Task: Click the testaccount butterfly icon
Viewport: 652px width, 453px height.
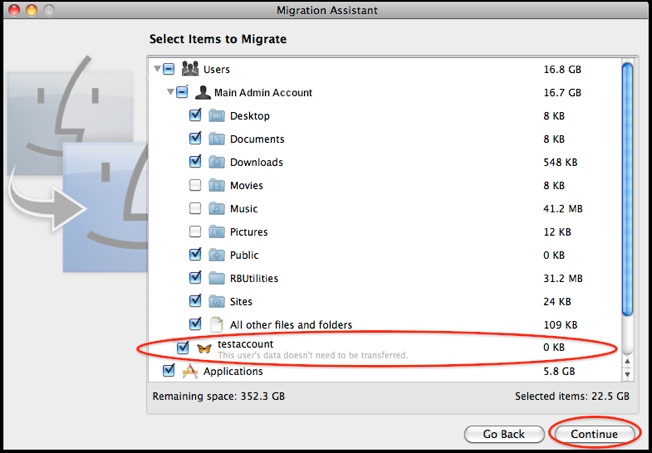Action: (x=204, y=348)
